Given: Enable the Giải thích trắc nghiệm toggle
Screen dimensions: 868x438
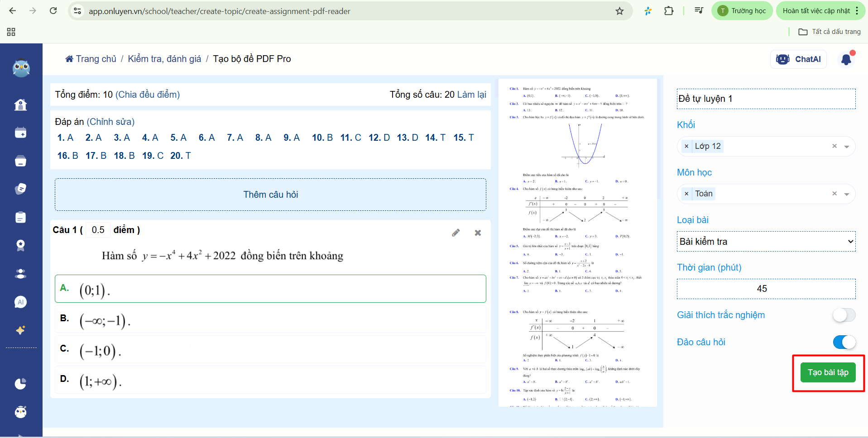Looking at the screenshot, I should point(844,315).
